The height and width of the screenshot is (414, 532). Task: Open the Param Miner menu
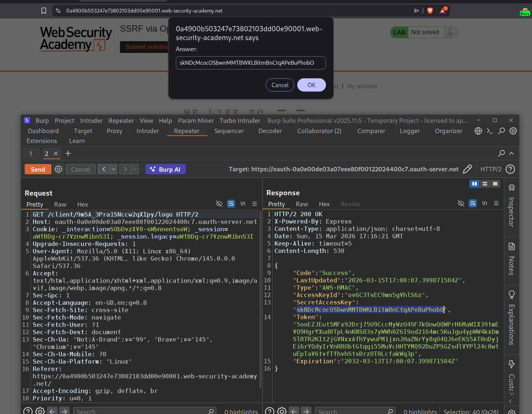[x=196, y=121]
